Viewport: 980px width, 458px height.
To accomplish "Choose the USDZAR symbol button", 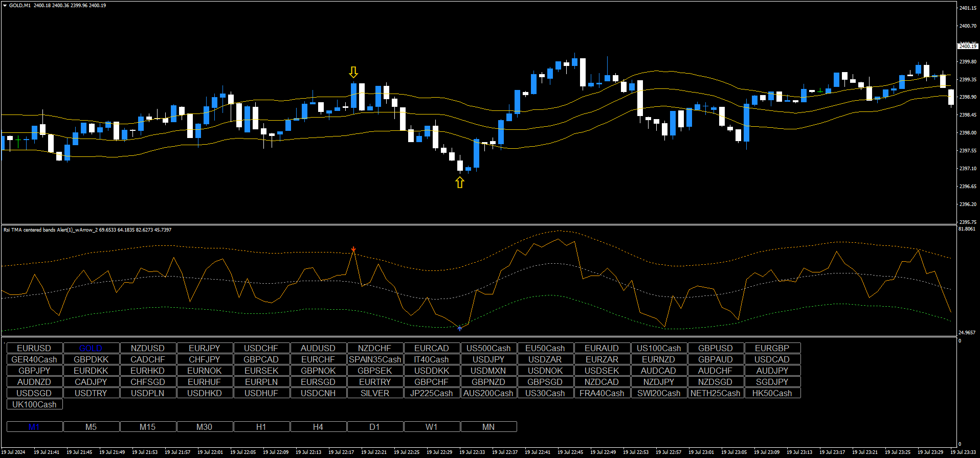I will [545, 359].
